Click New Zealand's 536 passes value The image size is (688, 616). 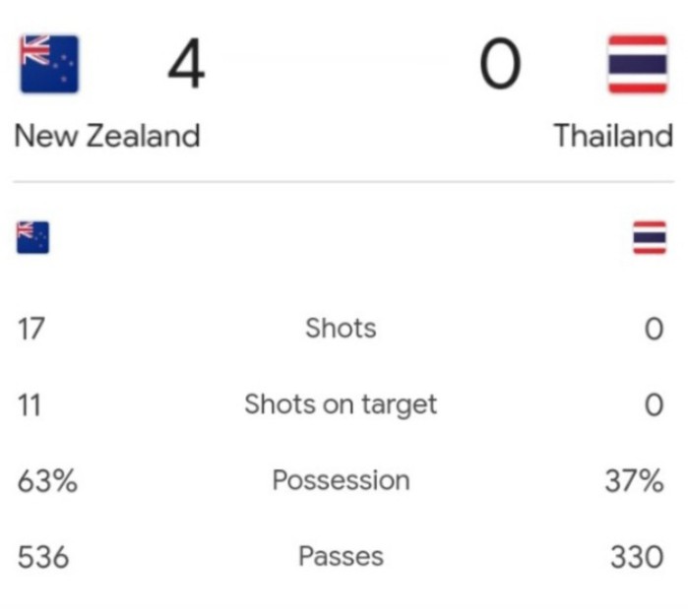click(x=43, y=557)
